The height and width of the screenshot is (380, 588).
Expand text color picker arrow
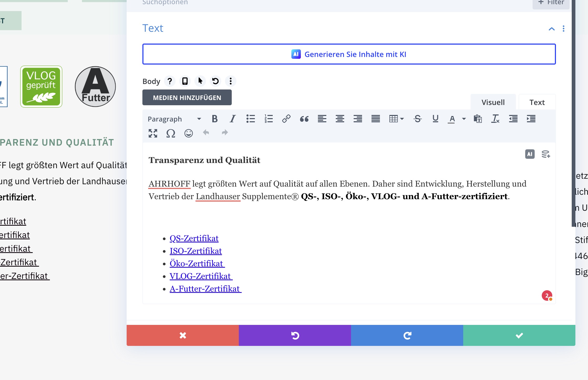(x=464, y=119)
